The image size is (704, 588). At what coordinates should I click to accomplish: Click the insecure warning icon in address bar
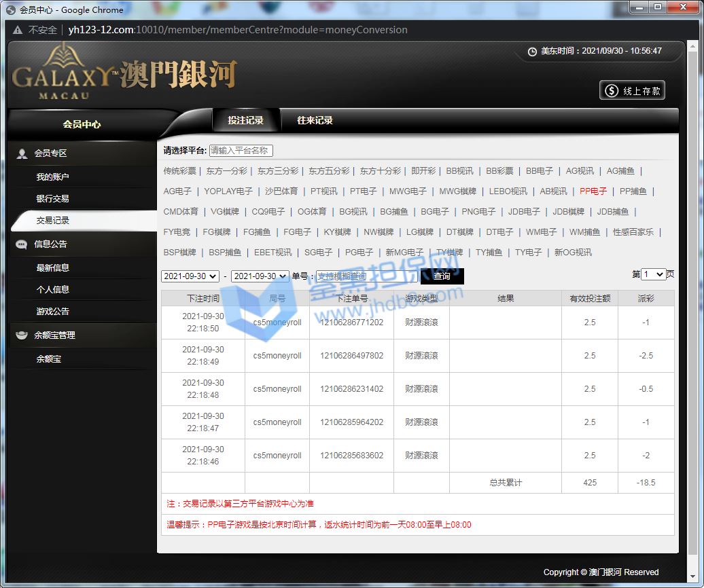[18, 30]
